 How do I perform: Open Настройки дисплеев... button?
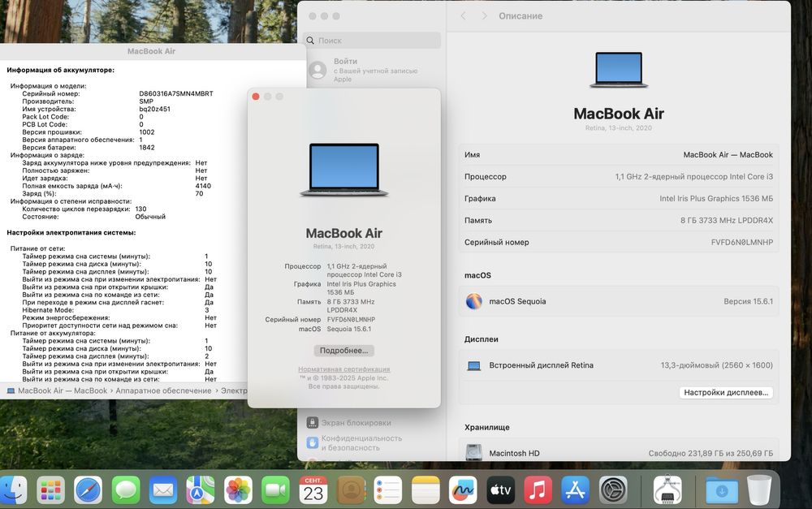pyautogui.click(x=726, y=392)
